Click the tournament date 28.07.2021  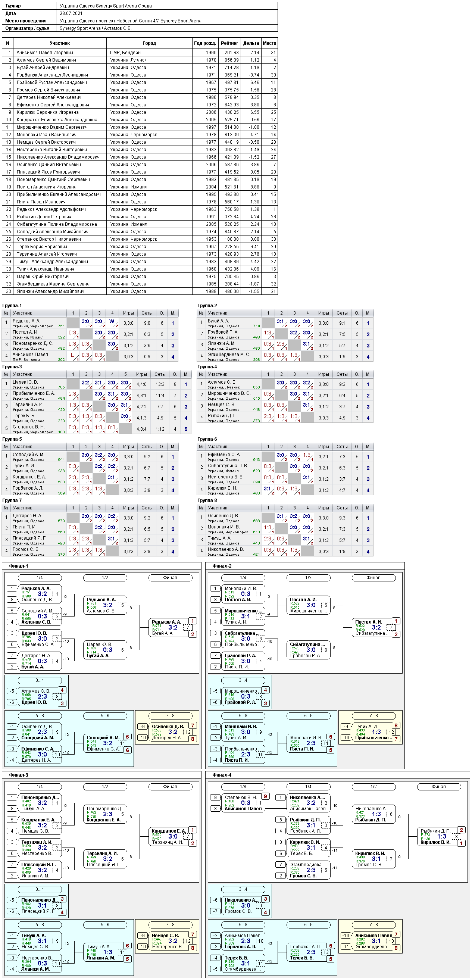tap(71, 13)
